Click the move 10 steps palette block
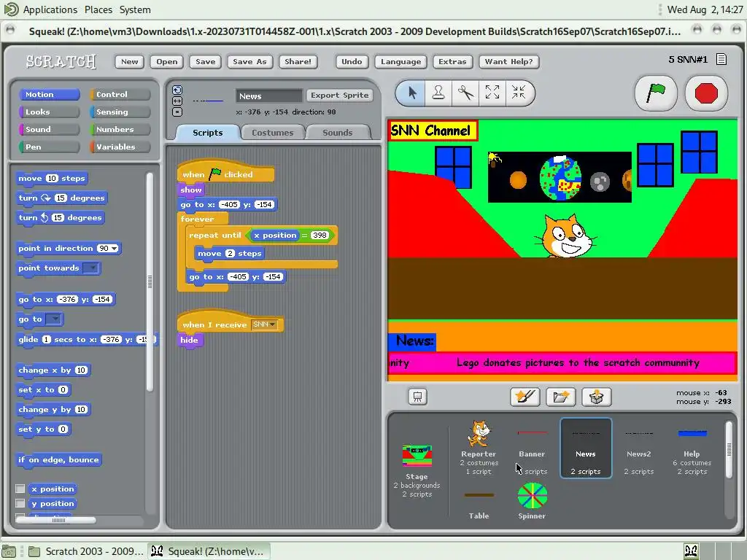Image resolution: width=747 pixels, height=560 pixels. 52,178
